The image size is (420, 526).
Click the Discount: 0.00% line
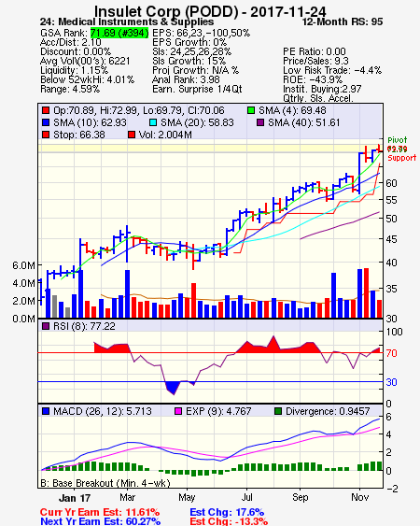[x=76, y=51]
